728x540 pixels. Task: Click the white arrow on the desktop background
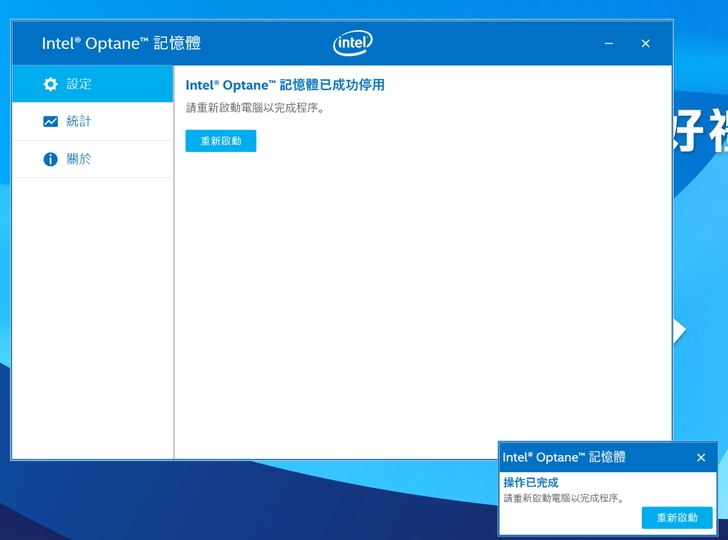click(x=680, y=331)
